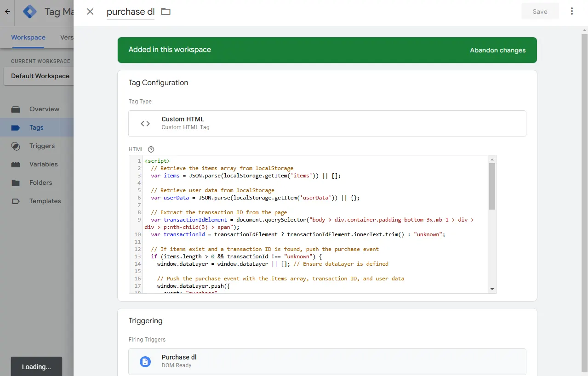
Task: Click the purchase dl tag name field
Action: 131,12
